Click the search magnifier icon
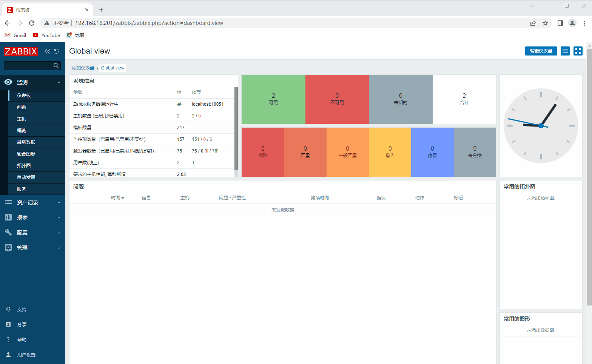This screenshot has height=364, width=592. point(56,66)
